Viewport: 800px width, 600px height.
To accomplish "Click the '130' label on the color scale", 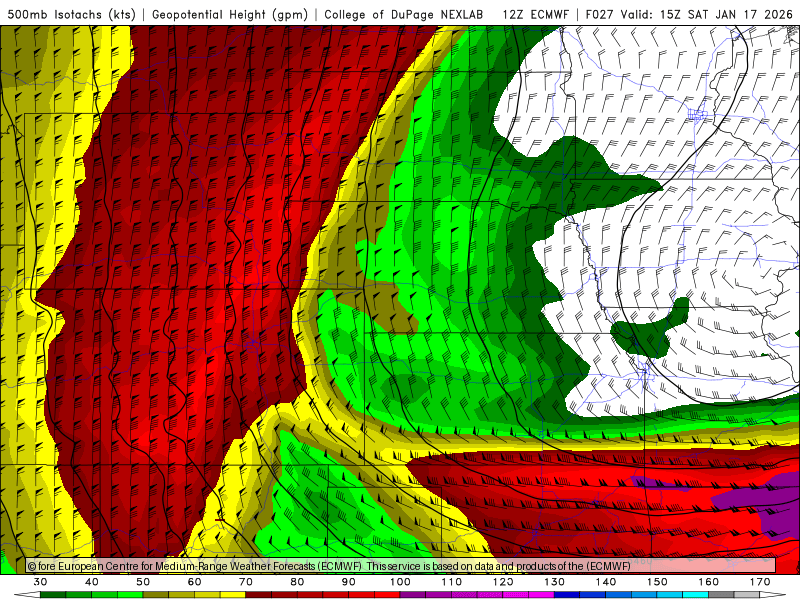I will [x=555, y=582].
